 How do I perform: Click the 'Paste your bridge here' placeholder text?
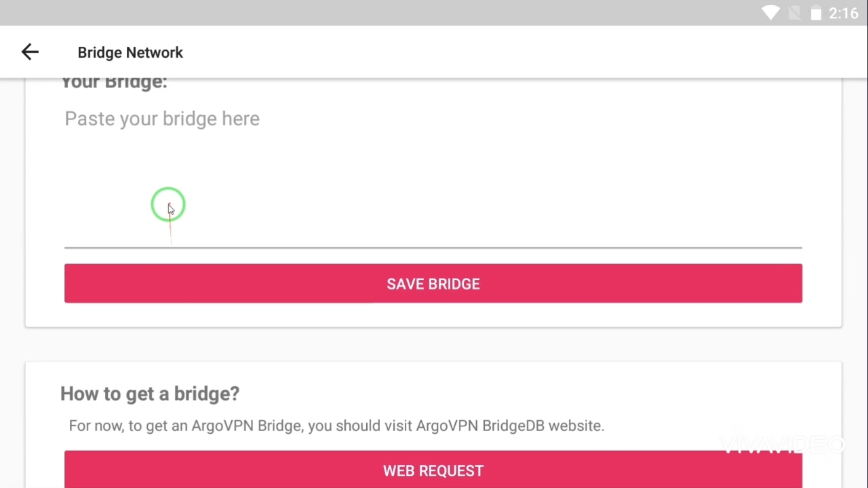[x=162, y=119]
